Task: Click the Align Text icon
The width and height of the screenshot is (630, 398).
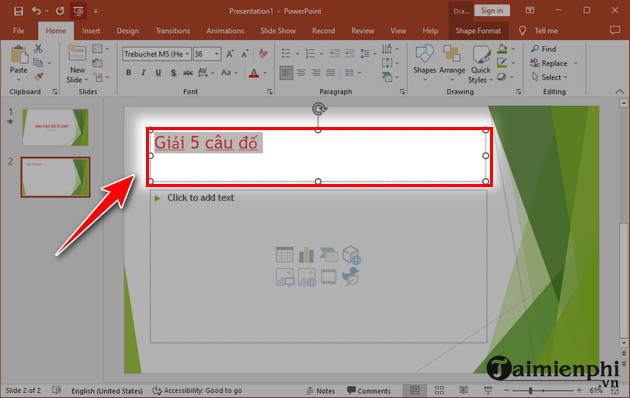Action: [387, 63]
